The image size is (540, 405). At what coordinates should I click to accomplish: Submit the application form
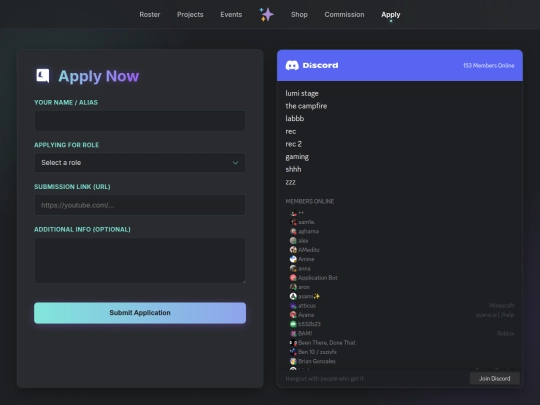click(140, 313)
